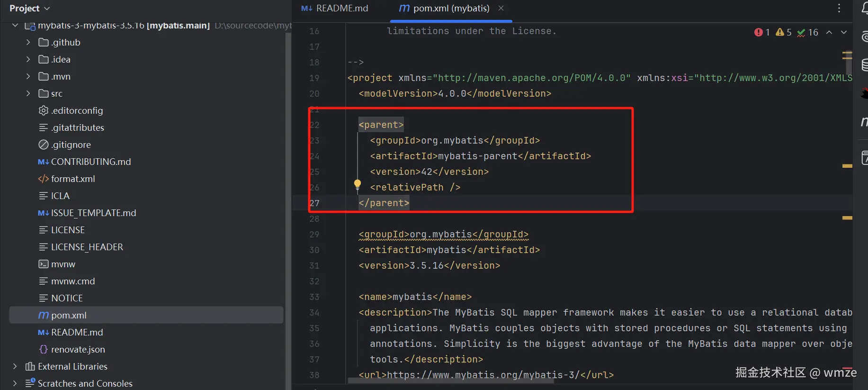This screenshot has height=390, width=868.
Task: Click the green typo count indicator
Action: pos(807,32)
